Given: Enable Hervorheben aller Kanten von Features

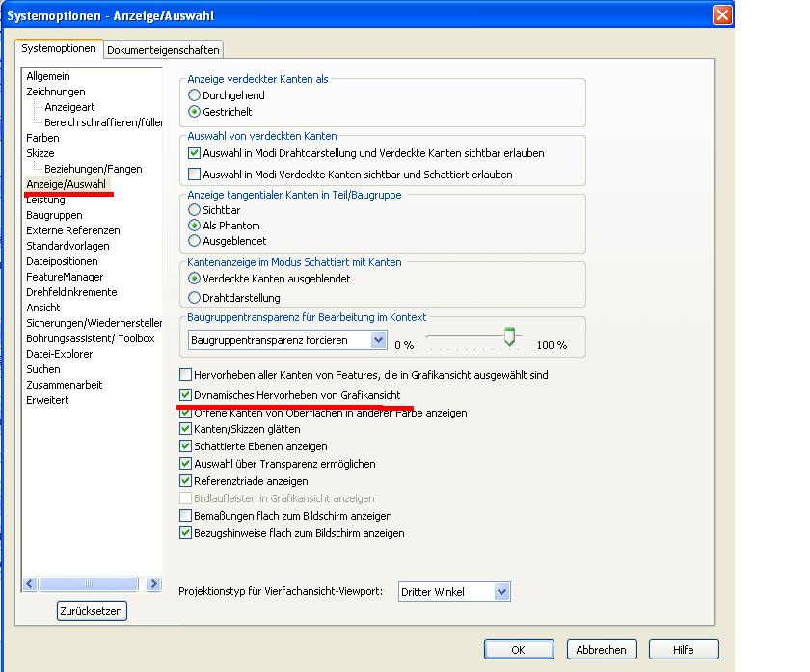Looking at the screenshot, I should click(x=185, y=374).
